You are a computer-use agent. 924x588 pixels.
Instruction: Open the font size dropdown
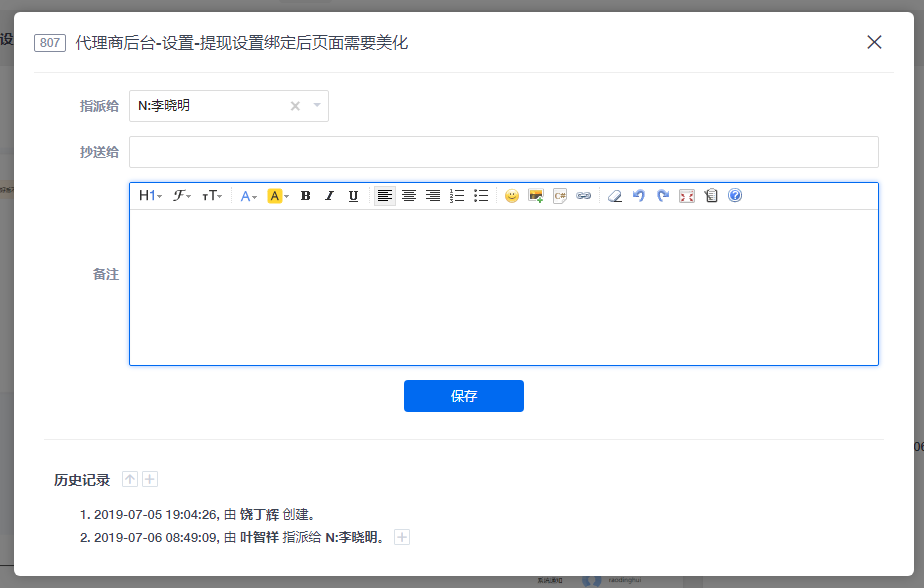pyautogui.click(x=212, y=196)
